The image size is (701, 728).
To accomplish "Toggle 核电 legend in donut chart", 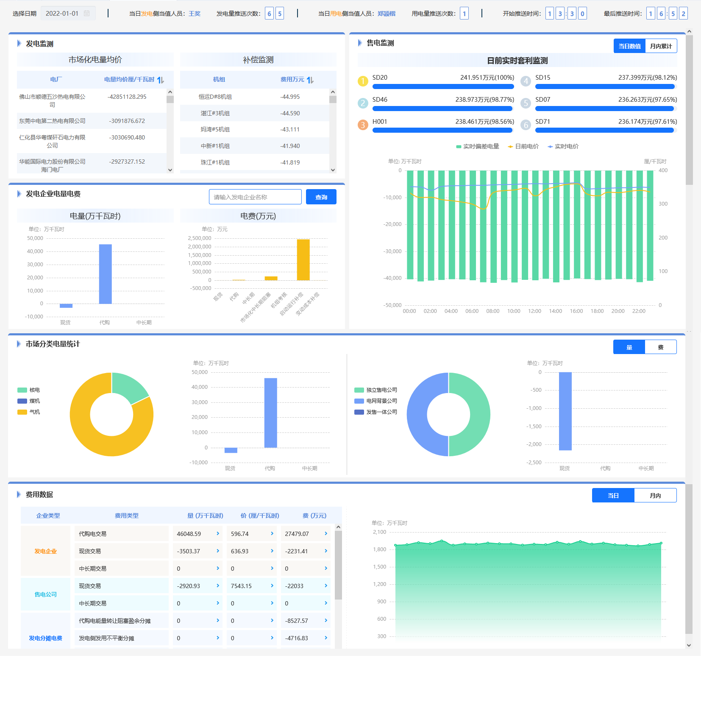I will click(x=28, y=390).
